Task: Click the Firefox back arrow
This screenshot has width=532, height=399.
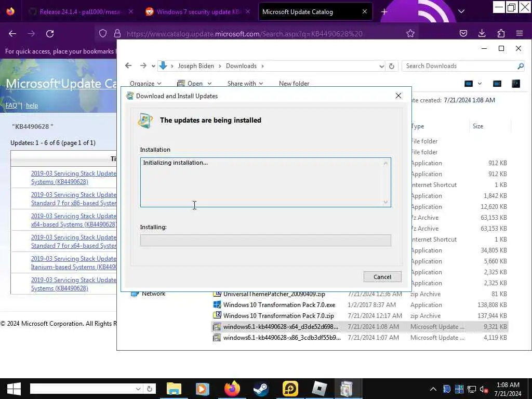Action: pos(12,34)
